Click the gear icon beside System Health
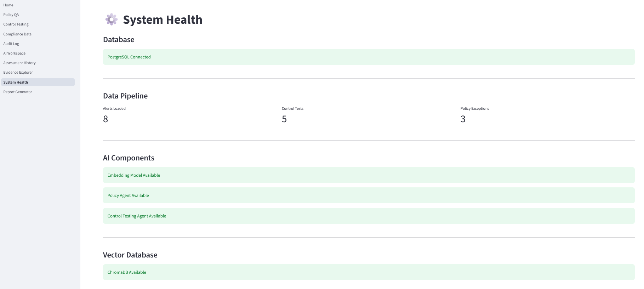This screenshot has width=644, height=289. tap(112, 19)
